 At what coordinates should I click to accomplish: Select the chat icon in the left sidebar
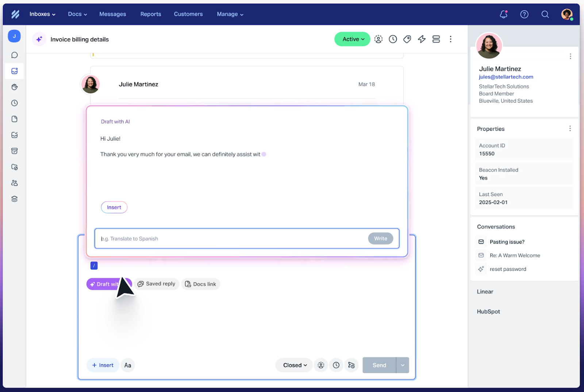[x=14, y=55]
